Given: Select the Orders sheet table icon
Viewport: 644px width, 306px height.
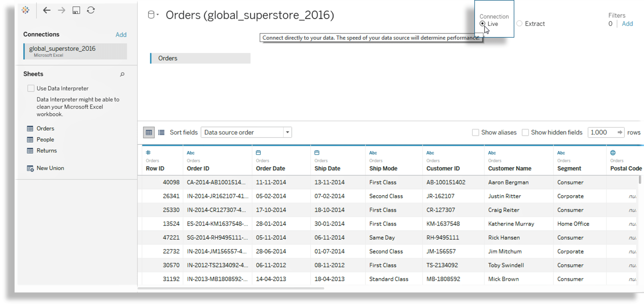Looking at the screenshot, I should click(x=30, y=128).
